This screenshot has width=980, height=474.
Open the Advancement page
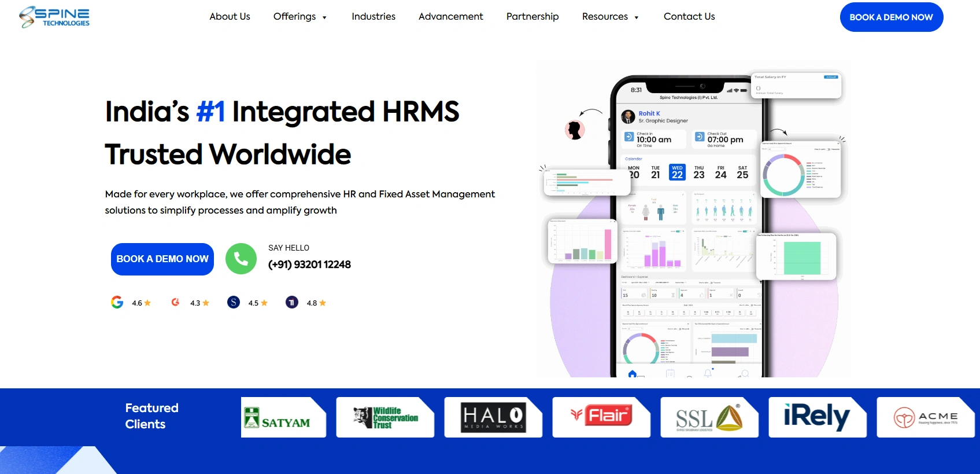point(451,17)
